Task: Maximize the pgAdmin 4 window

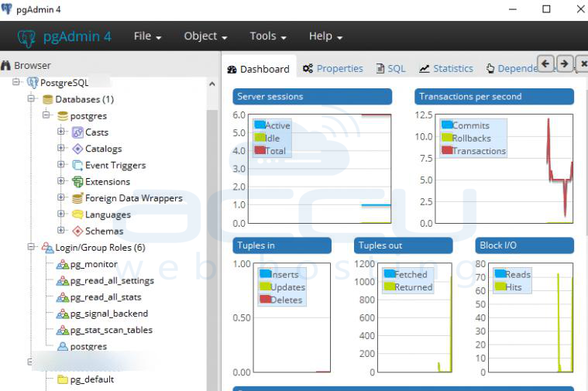Action: coord(547,9)
